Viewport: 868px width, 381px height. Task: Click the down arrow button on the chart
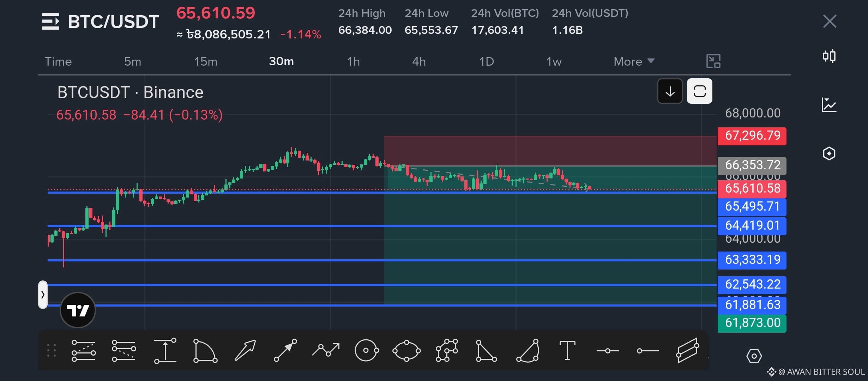pos(670,91)
